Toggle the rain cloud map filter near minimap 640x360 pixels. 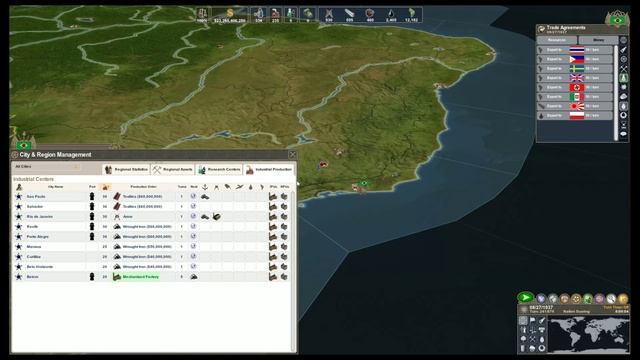click(x=533, y=348)
